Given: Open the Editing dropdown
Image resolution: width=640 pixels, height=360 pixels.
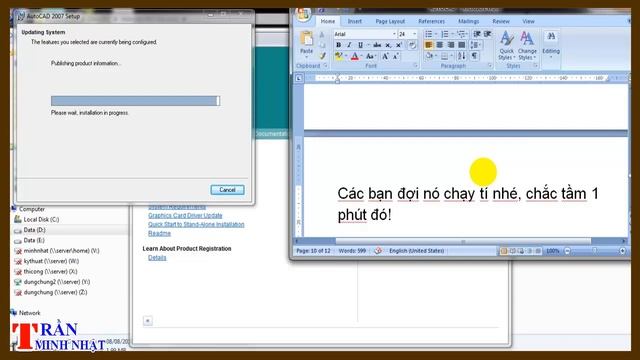Looking at the screenshot, I should tap(551, 44).
